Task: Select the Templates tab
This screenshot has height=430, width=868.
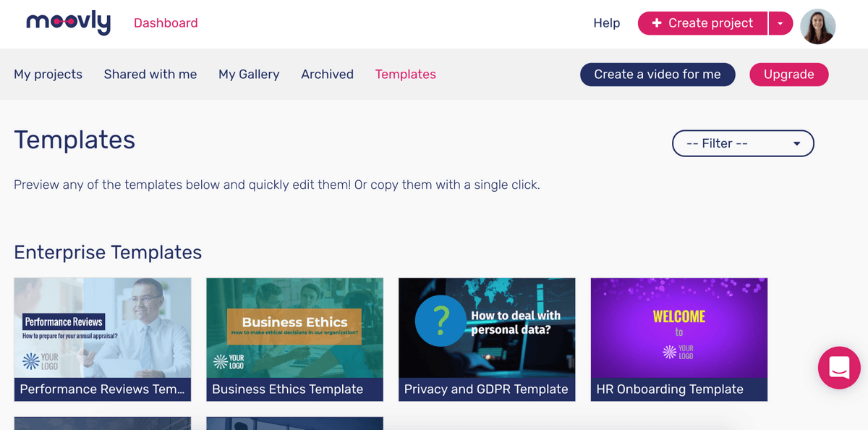Action: point(406,75)
